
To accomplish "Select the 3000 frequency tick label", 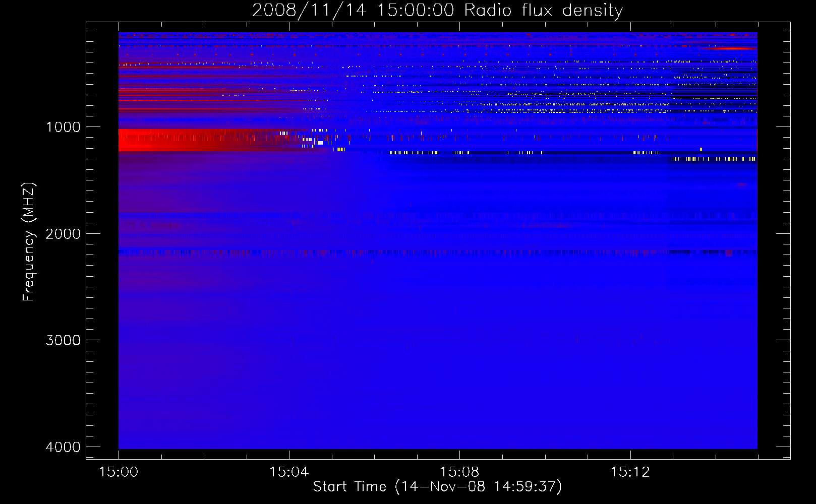I will (x=63, y=340).
